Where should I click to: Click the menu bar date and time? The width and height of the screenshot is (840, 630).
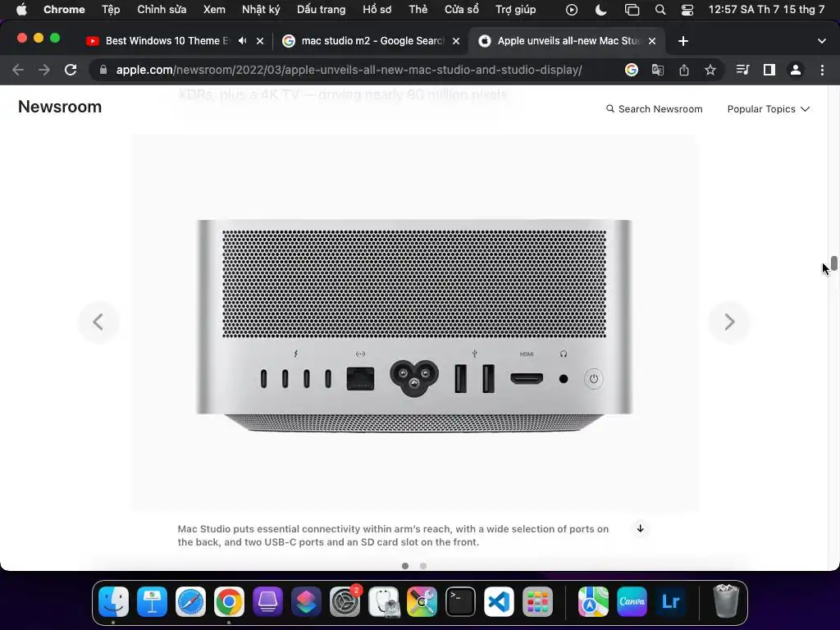[766, 10]
